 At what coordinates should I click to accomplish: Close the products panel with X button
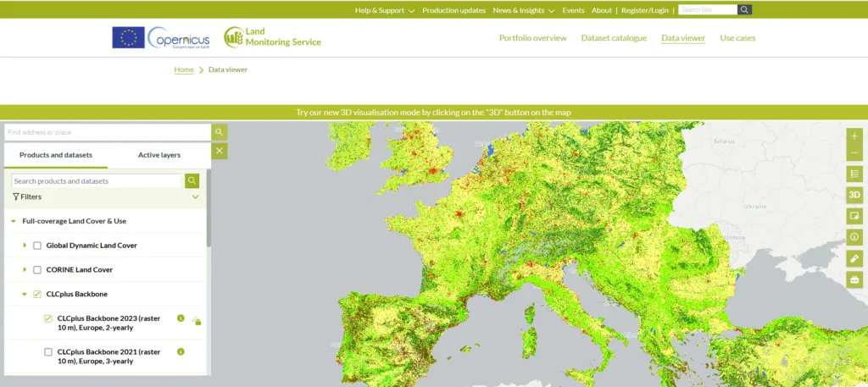pyautogui.click(x=220, y=151)
